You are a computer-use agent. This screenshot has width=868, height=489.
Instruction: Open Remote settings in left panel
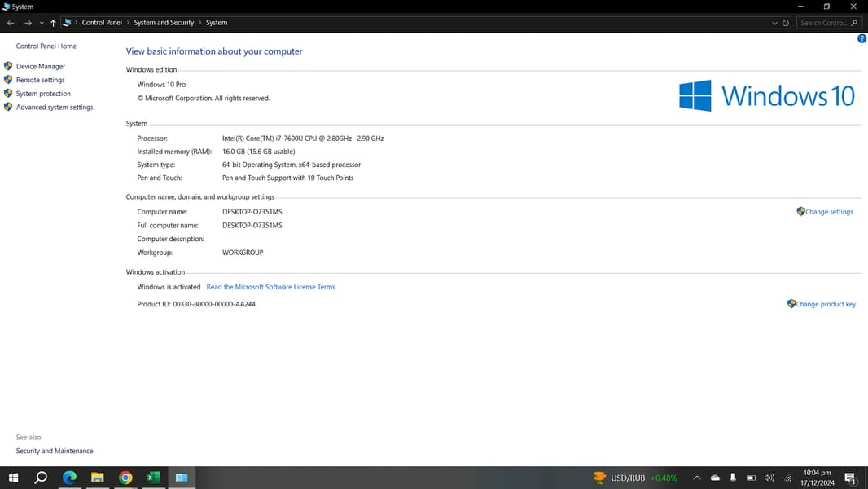click(40, 80)
